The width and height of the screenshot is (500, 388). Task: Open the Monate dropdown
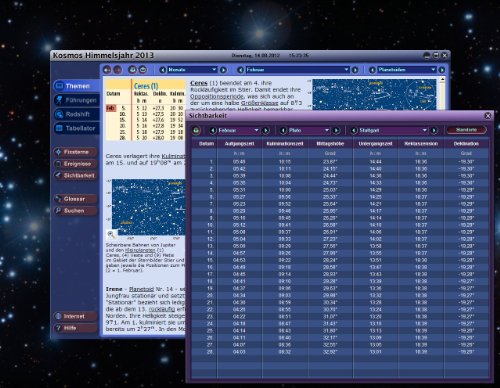(x=192, y=70)
